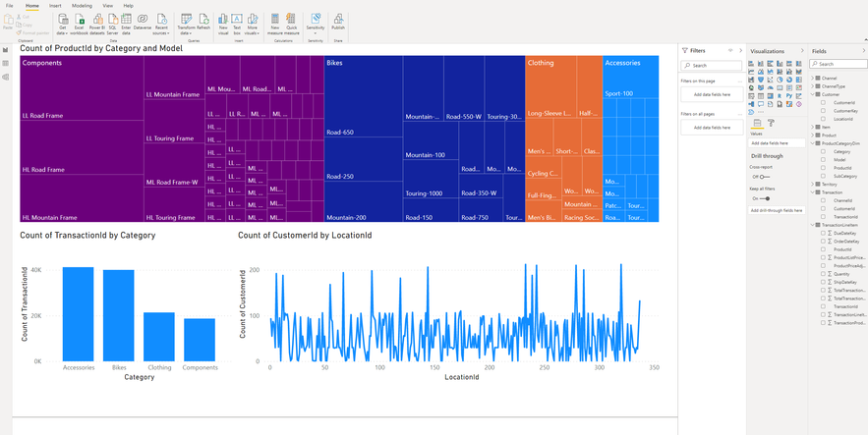
Task: Open the Format paint roller tab
Action: point(771,123)
